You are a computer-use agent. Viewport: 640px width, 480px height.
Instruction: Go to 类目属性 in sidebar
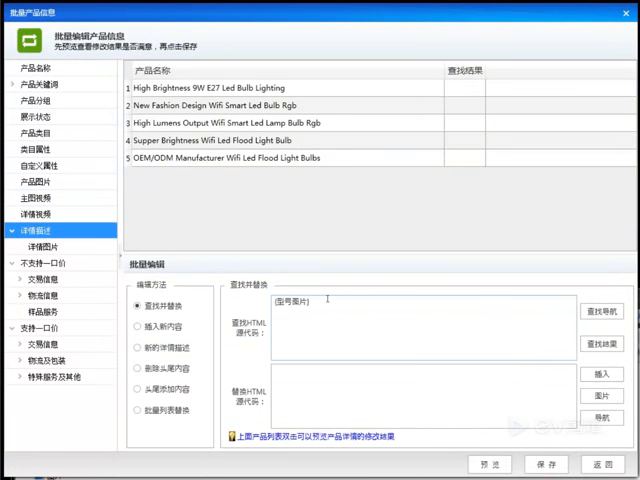(36, 149)
